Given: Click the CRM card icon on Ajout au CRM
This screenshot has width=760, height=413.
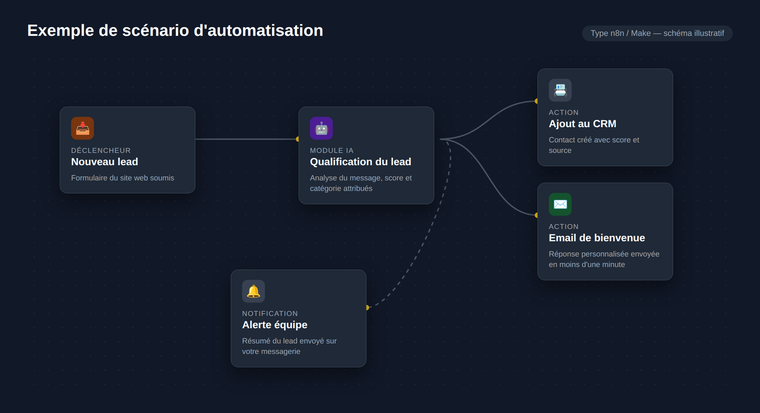Looking at the screenshot, I should point(560,90).
